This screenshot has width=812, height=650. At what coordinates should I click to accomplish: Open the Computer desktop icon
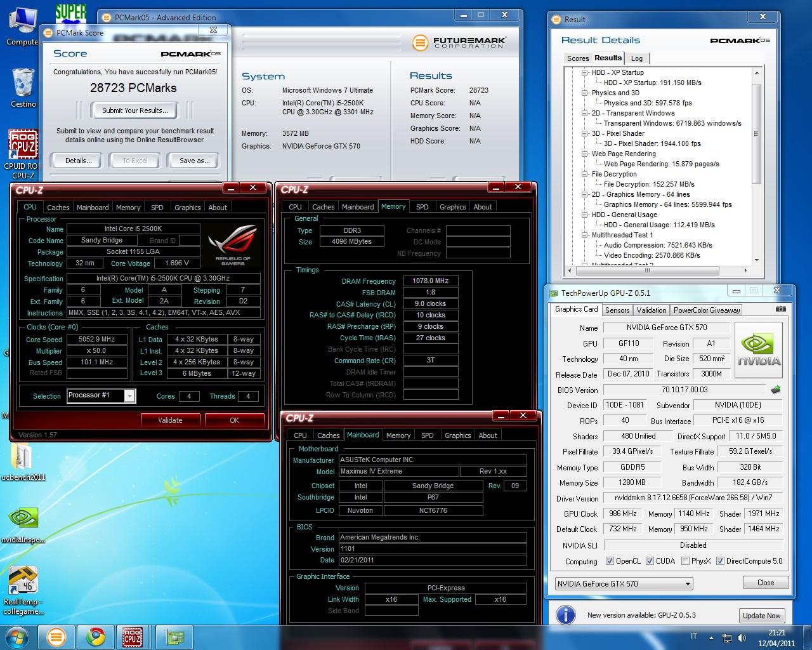point(22,27)
